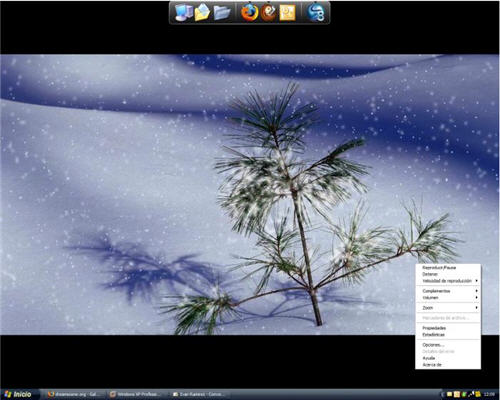The image size is (500, 400).
Task: Open Opciones... from the context menu
Action: 448,345
